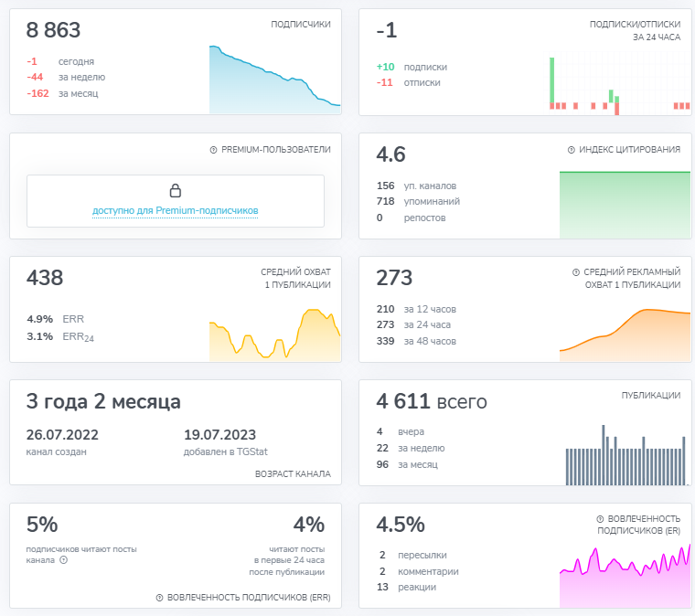
Task: Click help icon by ВОВЛЕЧЕННОСТЬ ПОДПИСЧИКОВ (ERR)
Action: click(159, 598)
